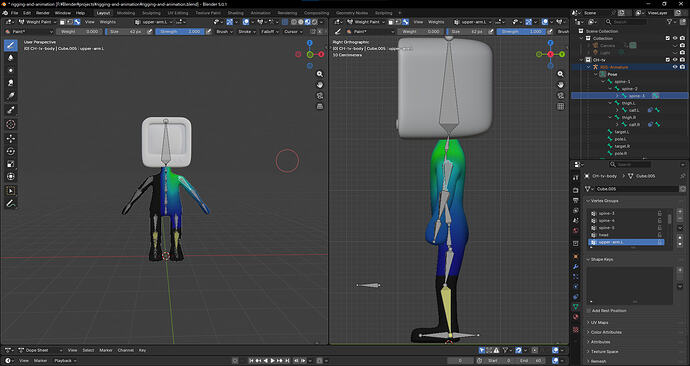Enable Add Rest Position checkbox

589,311
